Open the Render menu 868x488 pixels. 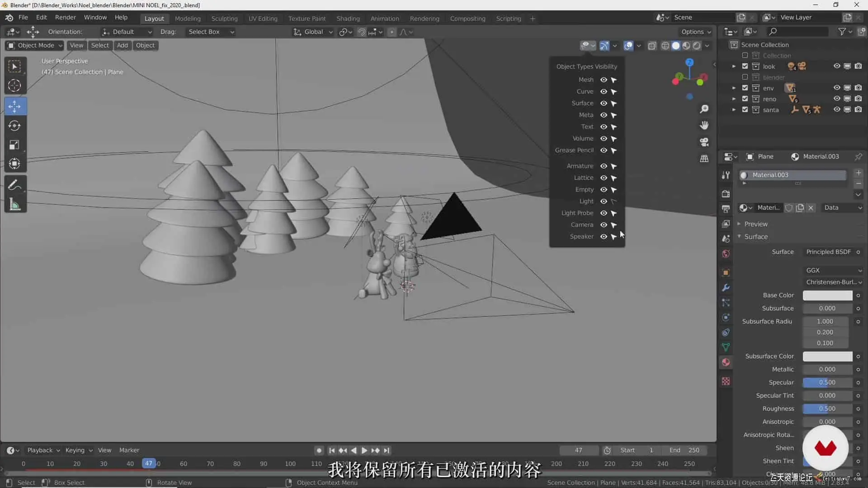pos(66,17)
